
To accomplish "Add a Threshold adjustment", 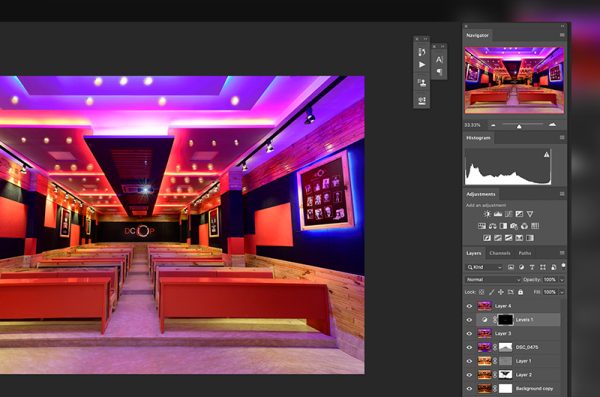I will coord(509,238).
